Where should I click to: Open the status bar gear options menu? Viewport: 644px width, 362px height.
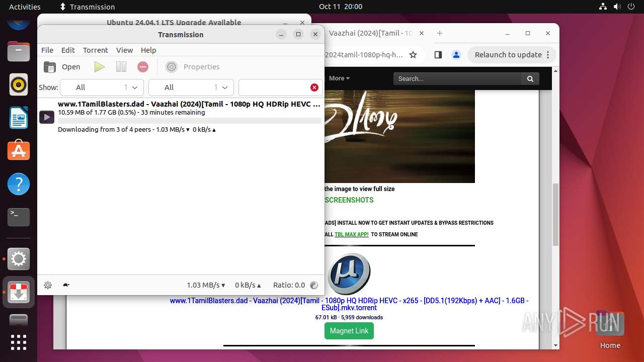(48, 285)
